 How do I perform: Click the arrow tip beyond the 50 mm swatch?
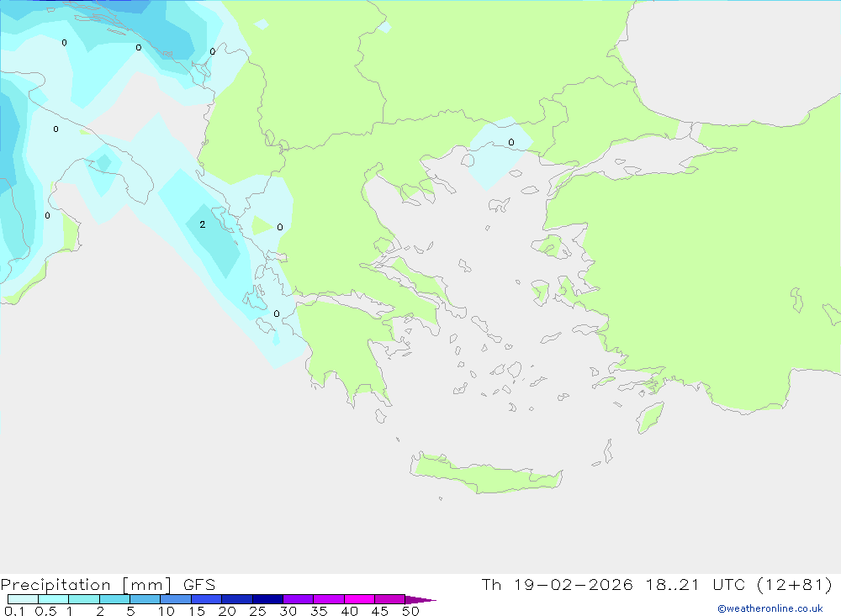421,599
